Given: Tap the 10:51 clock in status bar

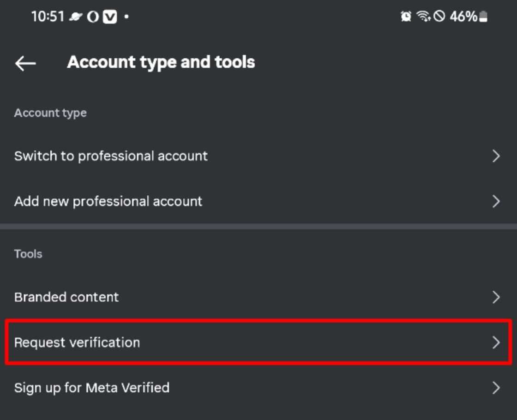Looking at the screenshot, I should tap(48, 17).
